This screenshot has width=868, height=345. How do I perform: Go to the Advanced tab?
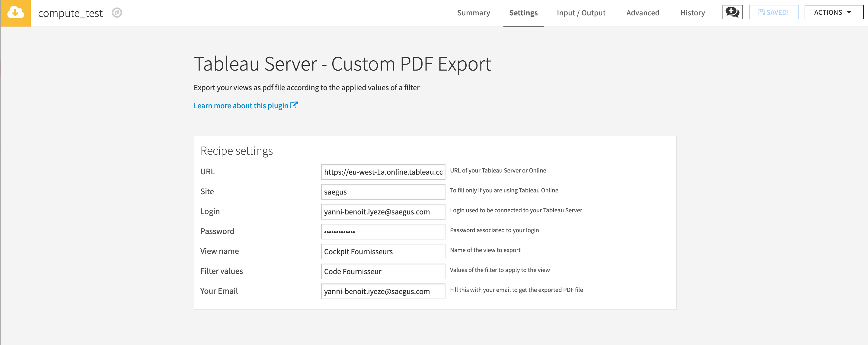[642, 13]
